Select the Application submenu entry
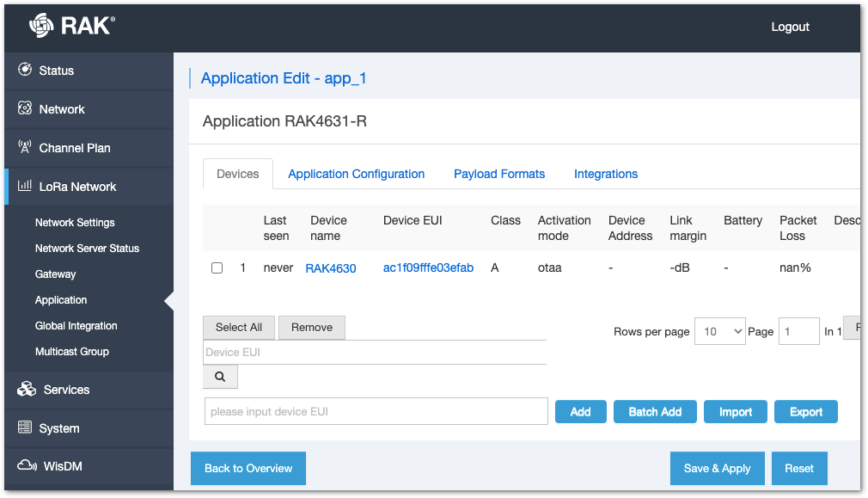Screen dimensions: 868x498 click(x=61, y=299)
